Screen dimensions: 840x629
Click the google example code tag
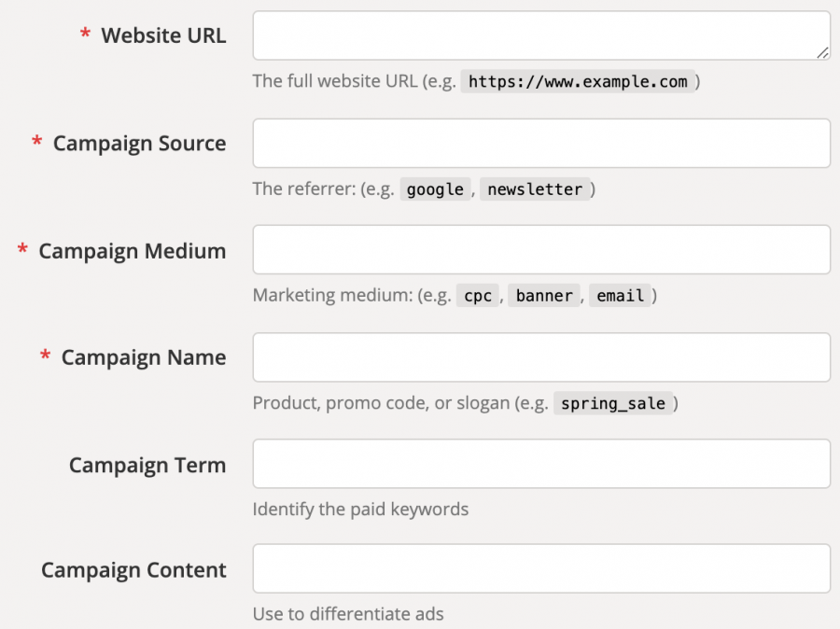[x=435, y=189]
